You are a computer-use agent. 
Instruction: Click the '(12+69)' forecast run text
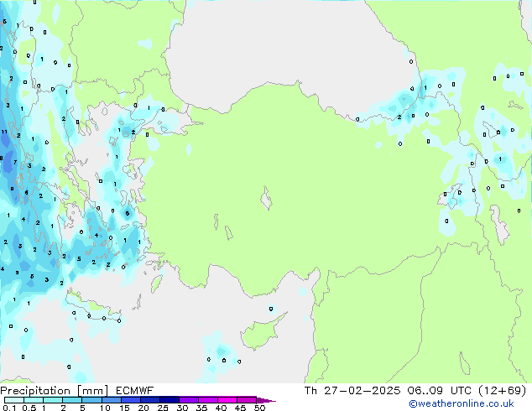pos(502,391)
